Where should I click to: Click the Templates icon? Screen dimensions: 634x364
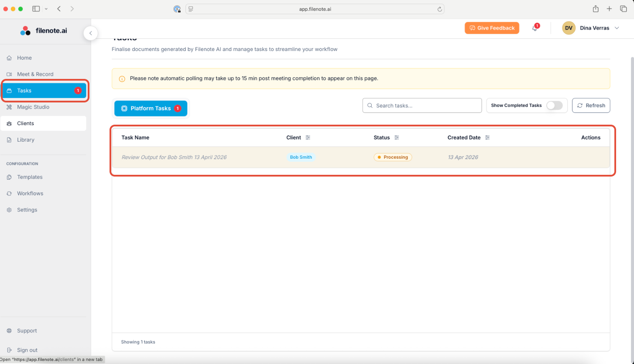point(9,177)
